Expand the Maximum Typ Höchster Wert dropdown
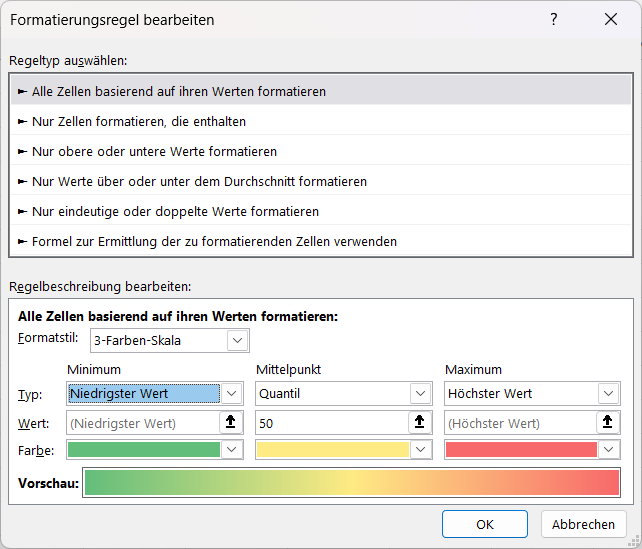Image resolution: width=642 pixels, height=549 pixels. (609, 394)
